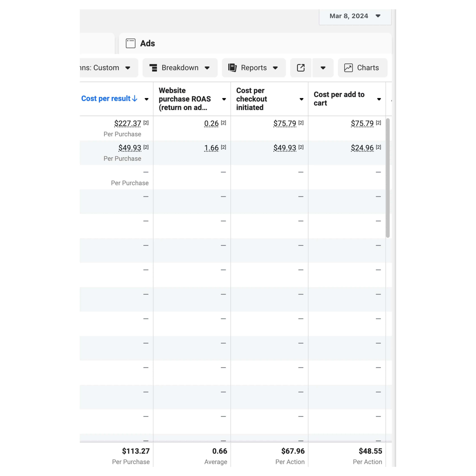
Task: Click the $49.93 cost per result value
Action: (130, 148)
